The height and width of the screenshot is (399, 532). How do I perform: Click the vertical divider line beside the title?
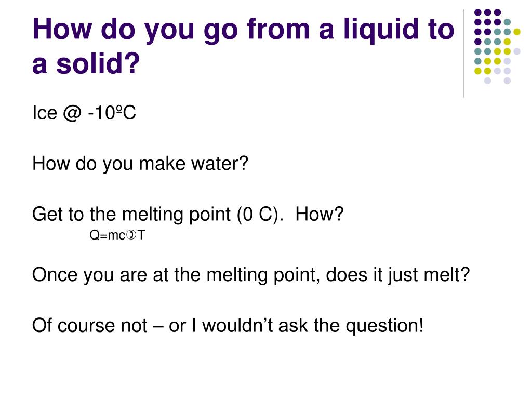[463, 54]
